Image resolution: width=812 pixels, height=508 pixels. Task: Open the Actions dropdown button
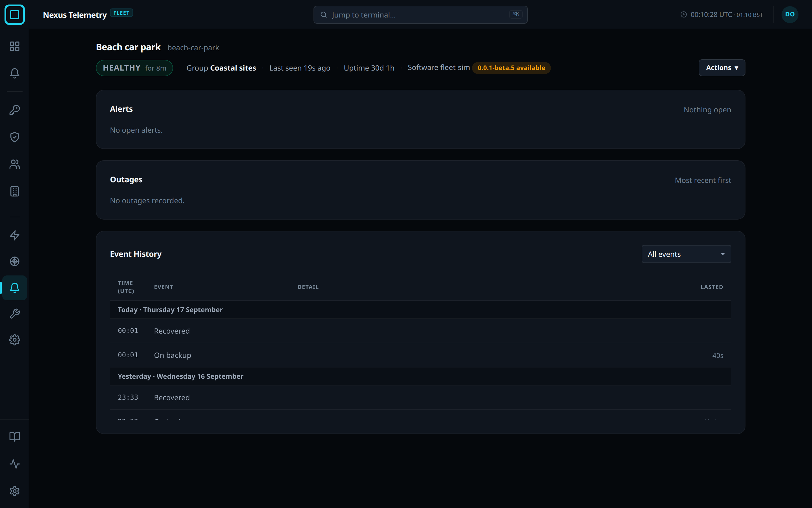(x=722, y=67)
